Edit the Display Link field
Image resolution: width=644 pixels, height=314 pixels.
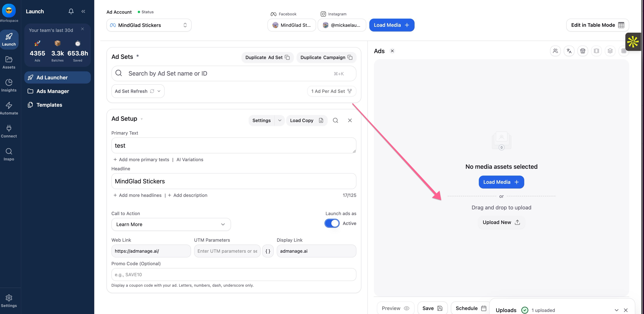tap(316, 251)
